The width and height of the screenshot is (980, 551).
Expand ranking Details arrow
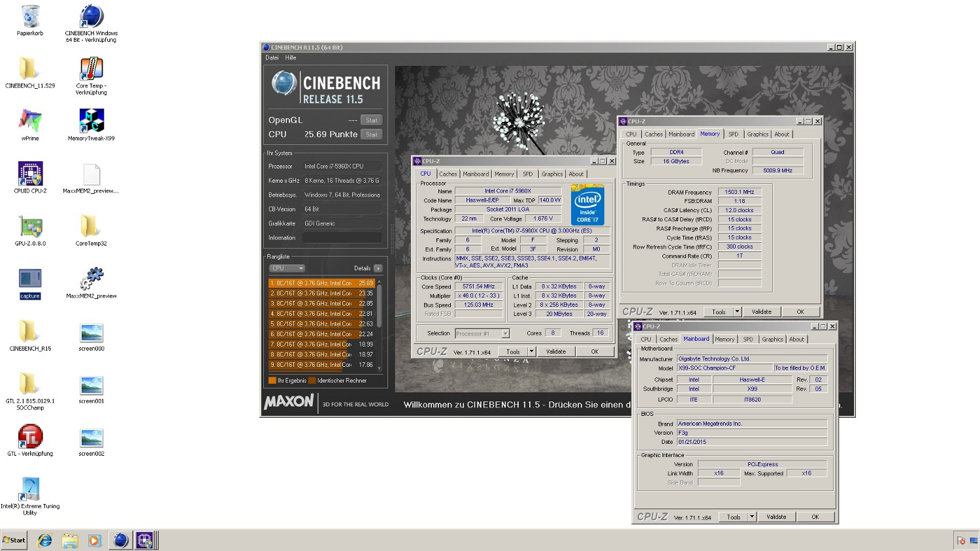click(x=378, y=268)
